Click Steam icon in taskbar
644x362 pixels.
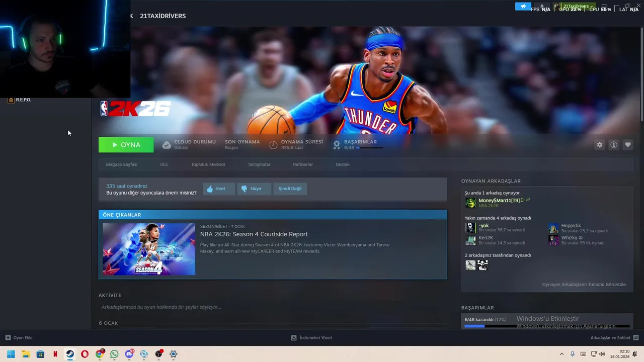[x=70, y=354]
